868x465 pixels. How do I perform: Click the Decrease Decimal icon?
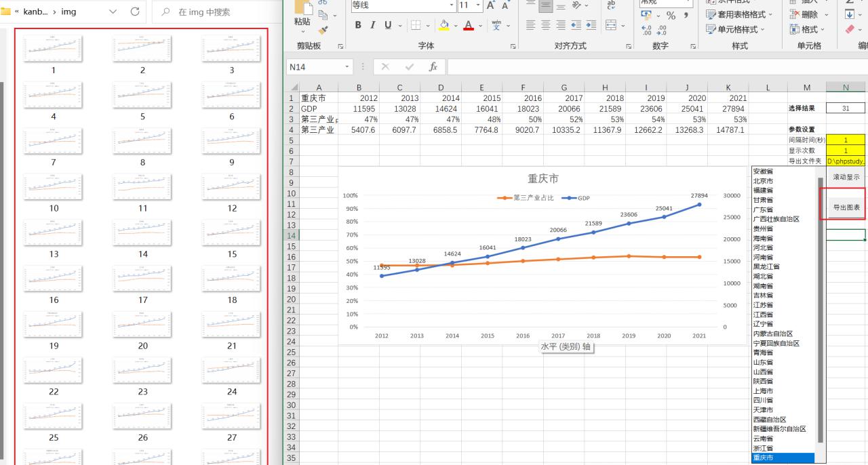click(x=662, y=30)
